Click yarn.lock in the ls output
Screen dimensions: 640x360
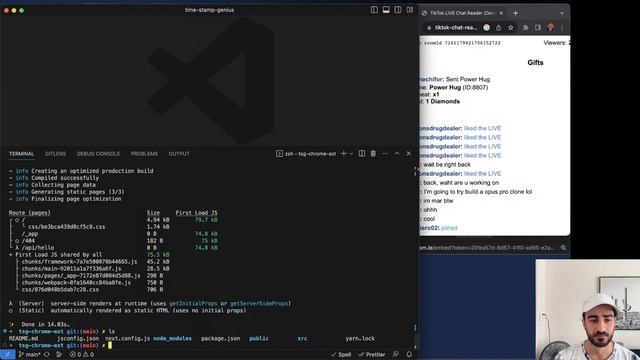pos(360,338)
